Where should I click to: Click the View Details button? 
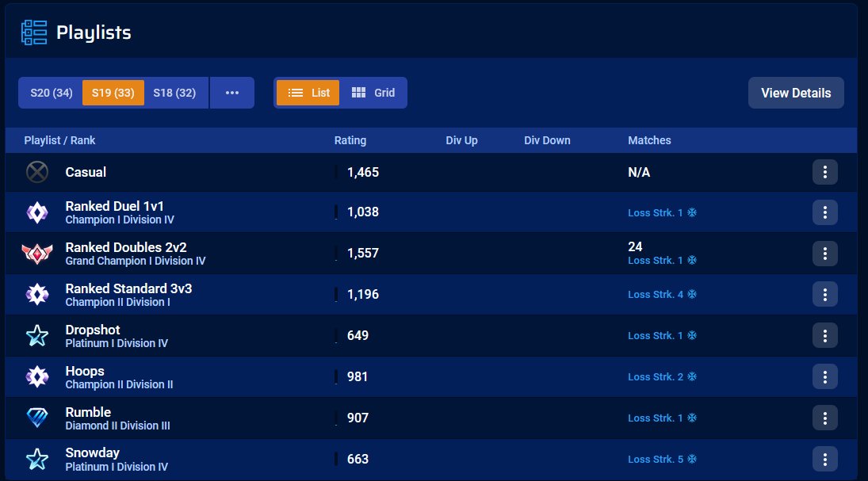[x=796, y=93]
